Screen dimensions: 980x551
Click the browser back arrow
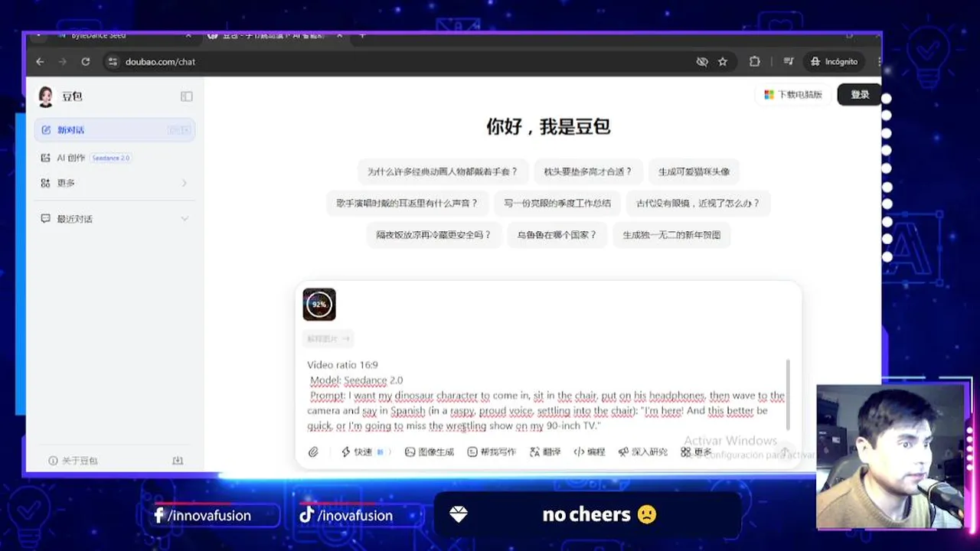(40, 62)
